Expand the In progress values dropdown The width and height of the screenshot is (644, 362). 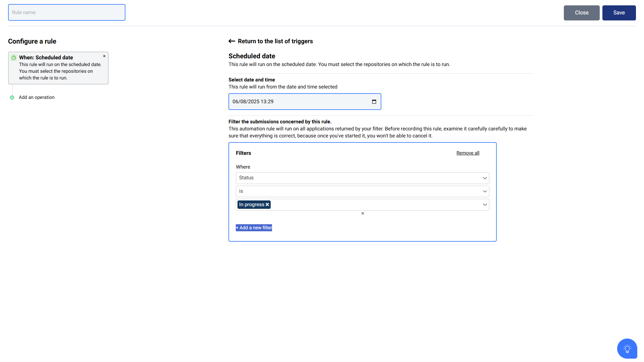coord(485,204)
